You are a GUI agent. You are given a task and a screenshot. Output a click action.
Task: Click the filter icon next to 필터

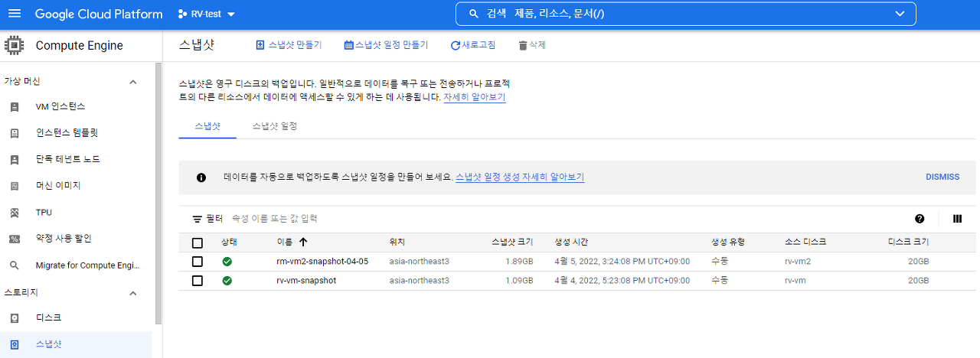point(197,219)
